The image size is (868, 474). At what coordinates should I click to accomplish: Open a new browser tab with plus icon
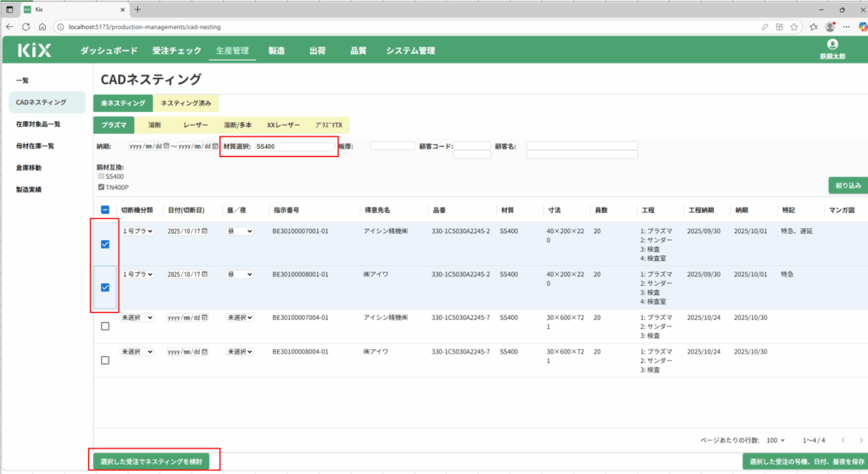point(138,8)
